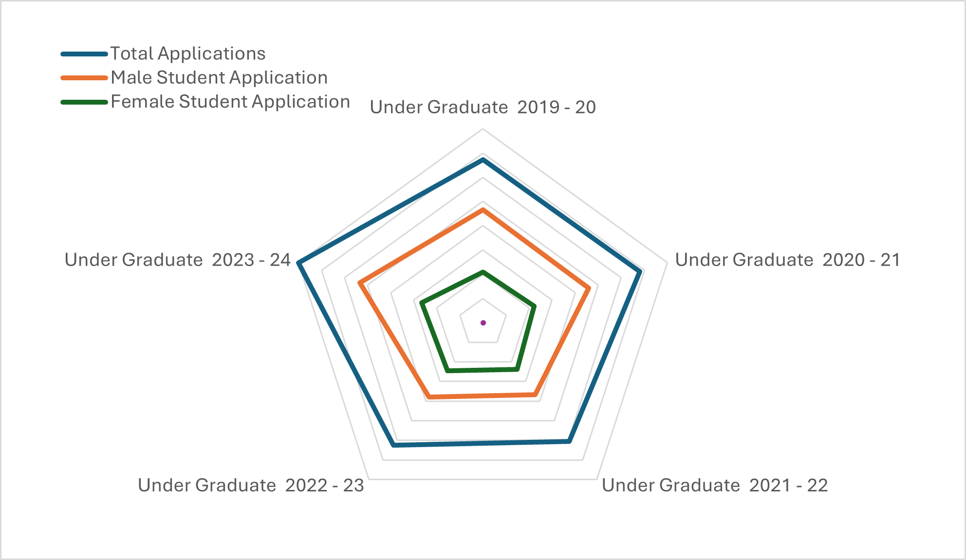Select the orange line's 2020 - 21 vertex

coord(589,289)
